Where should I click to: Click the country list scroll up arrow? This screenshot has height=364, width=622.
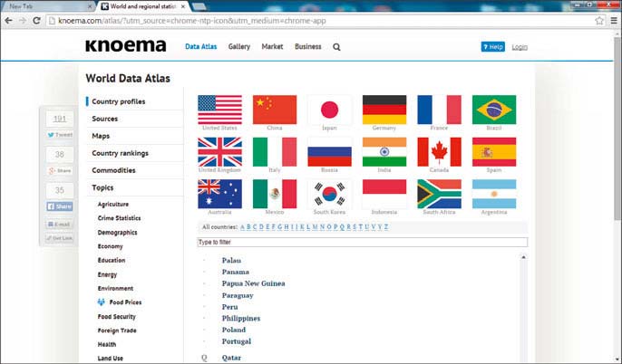click(x=524, y=257)
